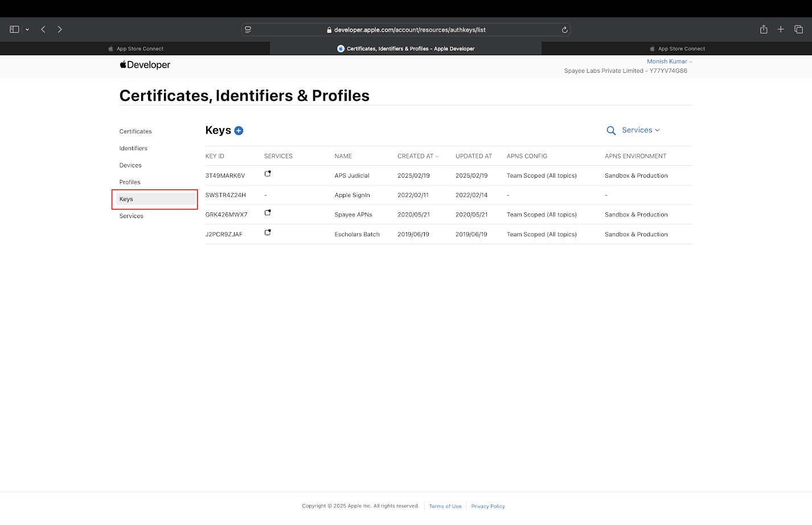812x525 pixels.
Task: Reload the page using the refresh icon
Action: pos(564,30)
